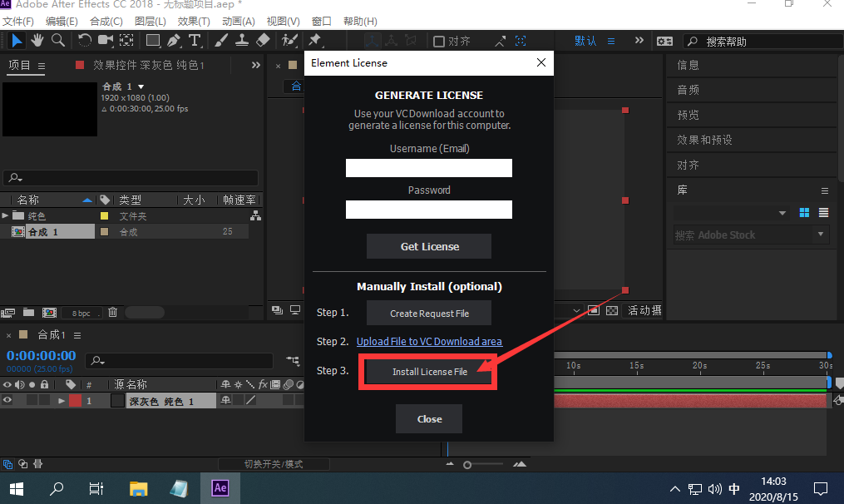Select the Selection arrow tool
844x504 pixels.
(17, 41)
